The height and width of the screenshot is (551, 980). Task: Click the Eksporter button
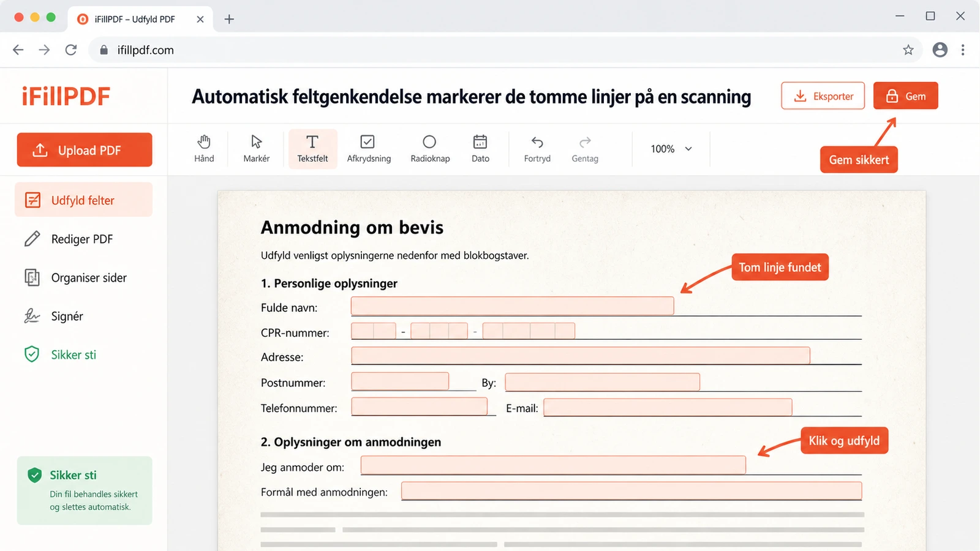pyautogui.click(x=823, y=96)
